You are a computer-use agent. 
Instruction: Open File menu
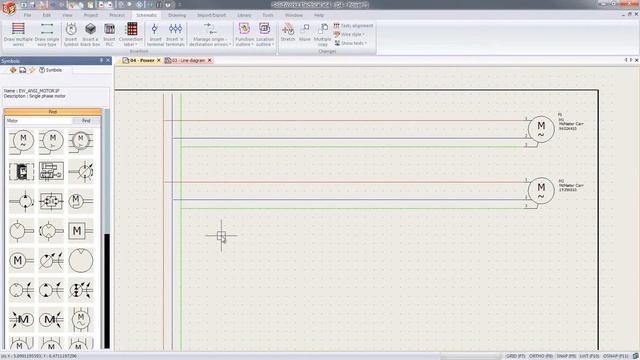[27, 15]
